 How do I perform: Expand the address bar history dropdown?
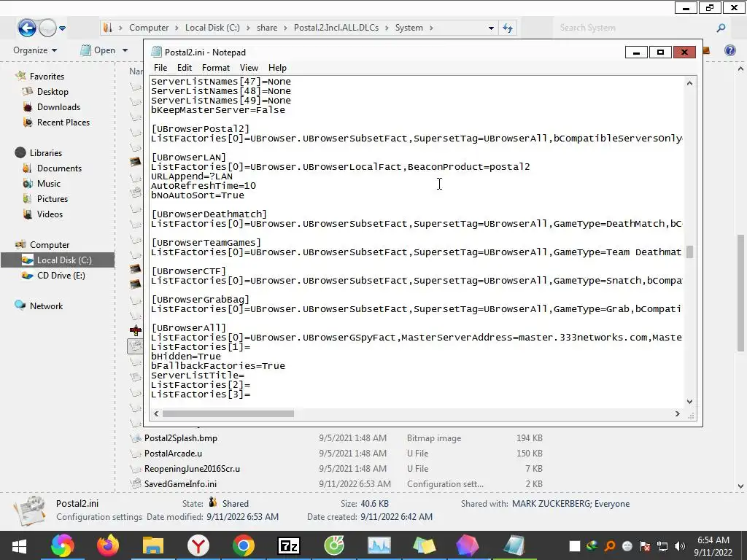[491, 28]
